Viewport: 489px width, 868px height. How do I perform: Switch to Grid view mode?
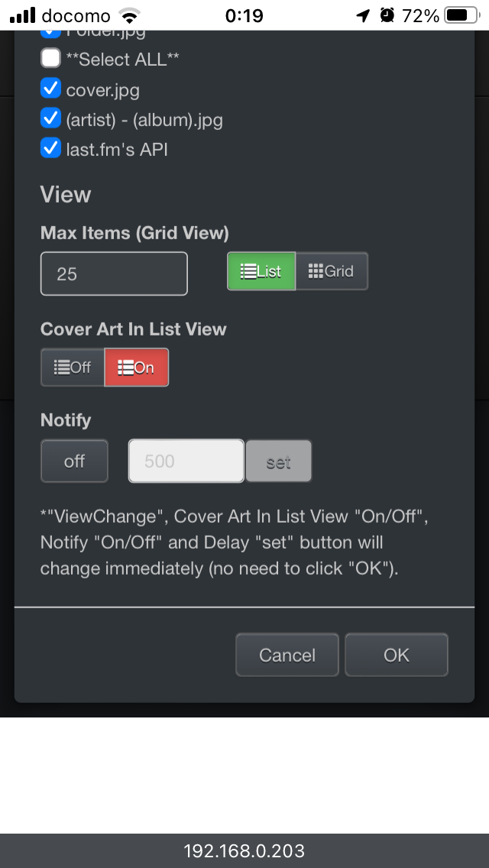pyautogui.click(x=332, y=271)
